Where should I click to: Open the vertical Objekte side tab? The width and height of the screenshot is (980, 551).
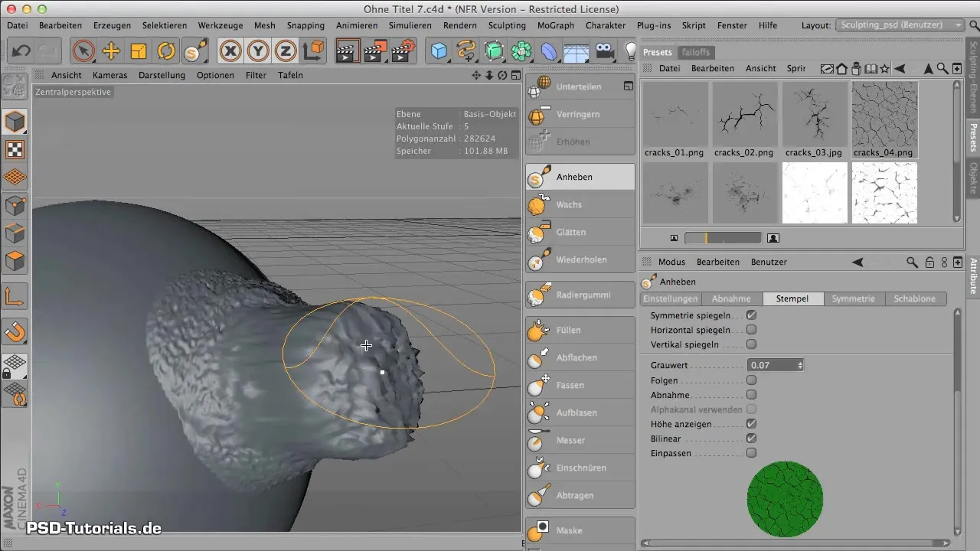(973, 178)
